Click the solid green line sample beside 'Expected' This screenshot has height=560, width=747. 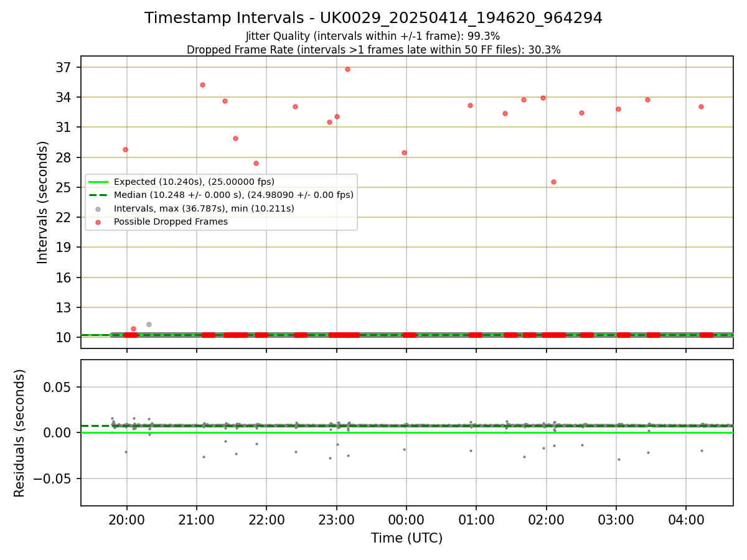click(x=98, y=182)
